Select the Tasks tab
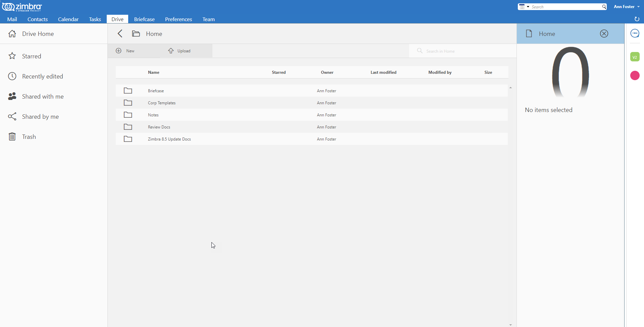Viewport: 644px width, 327px height. click(x=95, y=19)
